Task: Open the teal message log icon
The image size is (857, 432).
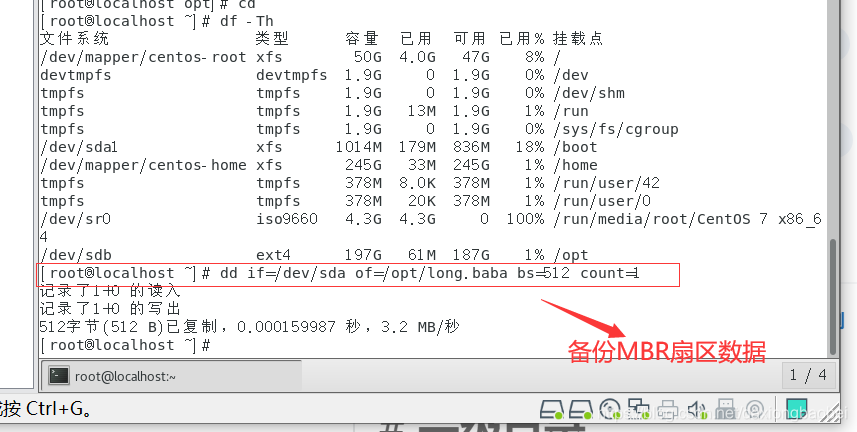Action: (796, 409)
